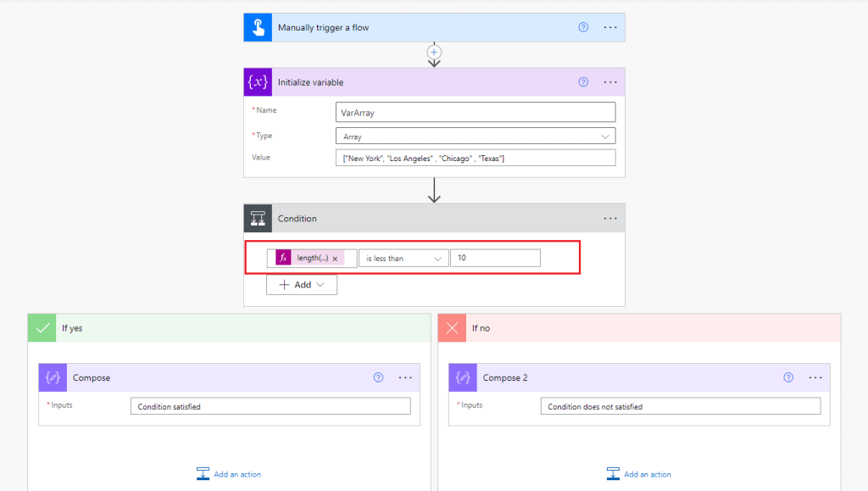
Task: Click the Initialize variable curly-brace icon
Action: tap(258, 82)
